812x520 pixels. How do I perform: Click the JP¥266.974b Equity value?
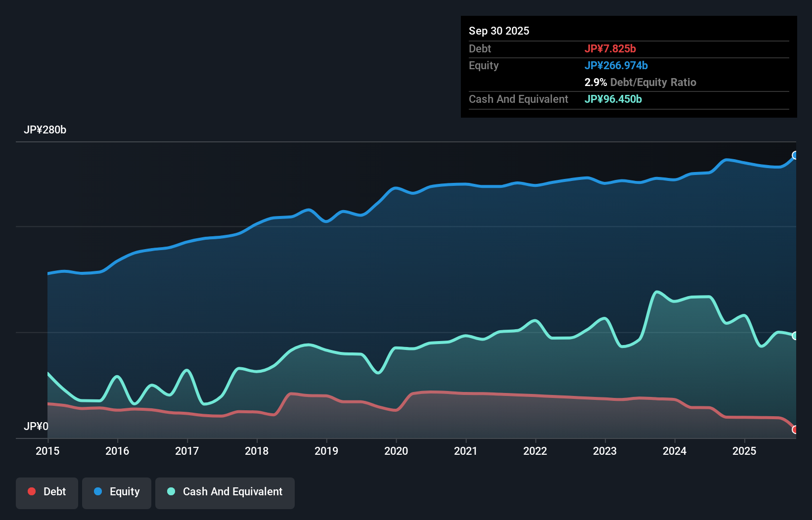[617, 65]
